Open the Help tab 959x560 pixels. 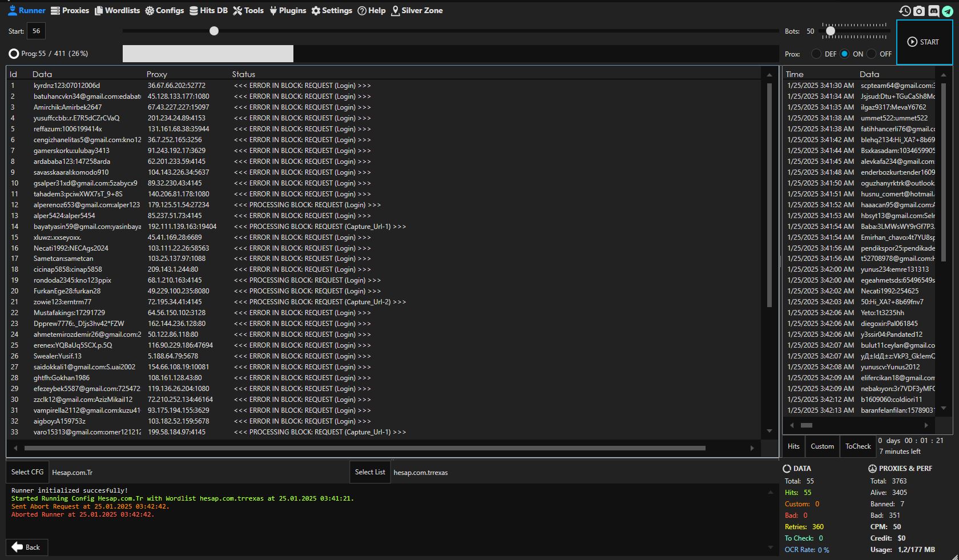coord(372,10)
